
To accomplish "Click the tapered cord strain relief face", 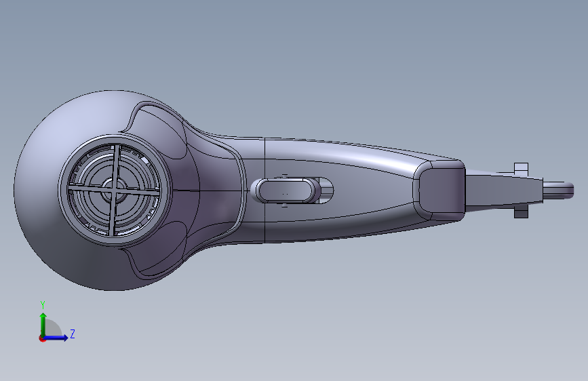I will pos(504,190).
